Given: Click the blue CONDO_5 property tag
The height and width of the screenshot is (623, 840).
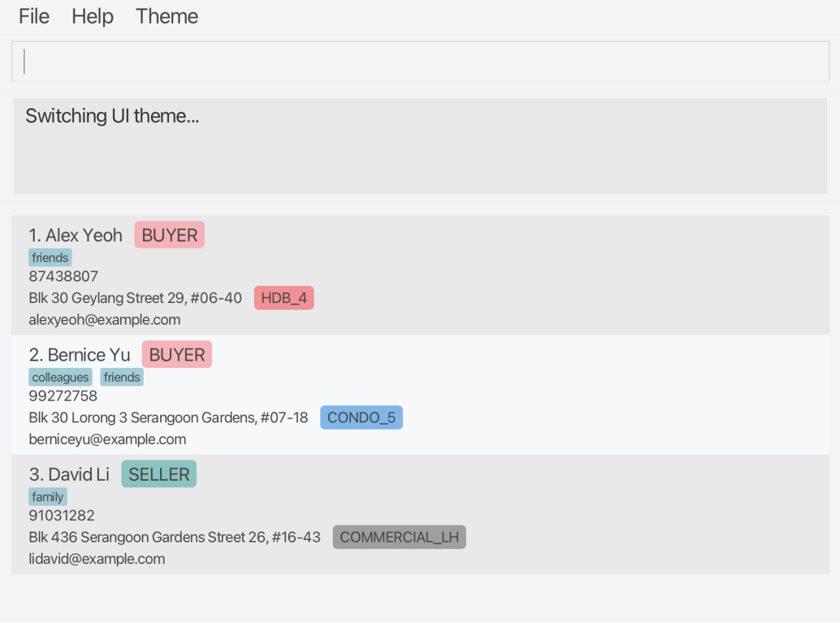Looking at the screenshot, I should pyautogui.click(x=361, y=418).
